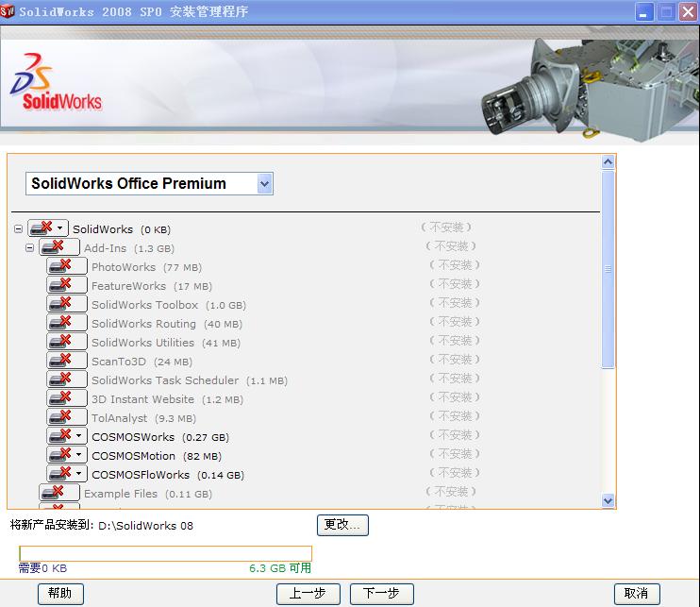Open the install-state dropdown for COSMOSMotion
The width and height of the screenshot is (700, 607).
point(79,455)
